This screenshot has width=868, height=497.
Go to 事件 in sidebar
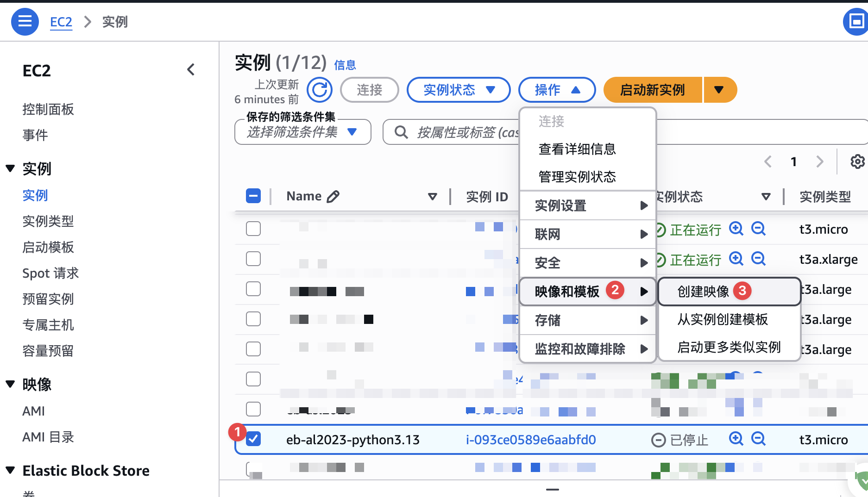coord(35,135)
